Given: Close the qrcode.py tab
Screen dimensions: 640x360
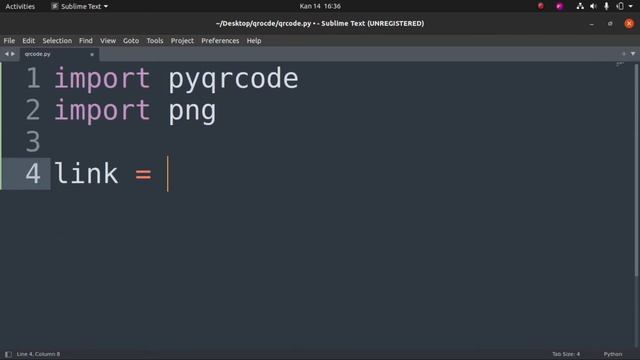Looking at the screenshot, I should tap(92, 54).
